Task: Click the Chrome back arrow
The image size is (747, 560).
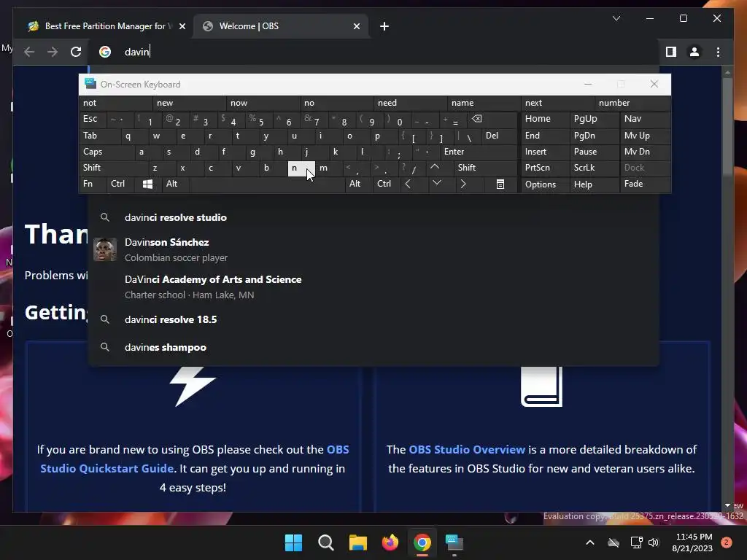Action: click(29, 52)
